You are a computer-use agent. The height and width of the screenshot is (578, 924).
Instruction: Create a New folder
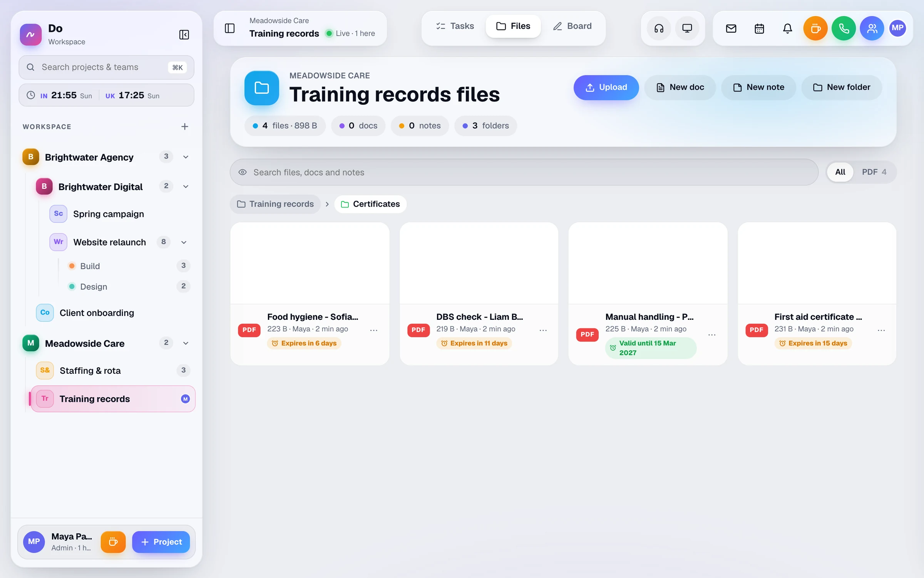click(842, 87)
